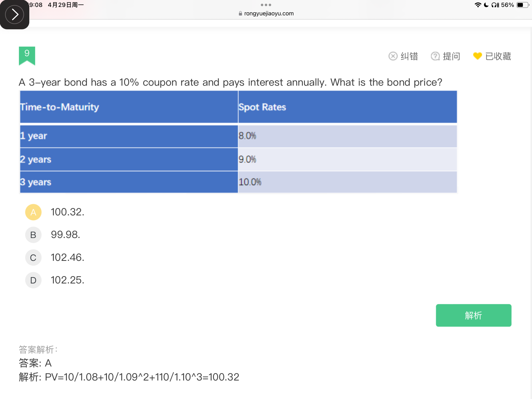Tap the green question 9 bookmark flag
The height and width of the screenshot is (399, 532).
(x=27, y=56)
